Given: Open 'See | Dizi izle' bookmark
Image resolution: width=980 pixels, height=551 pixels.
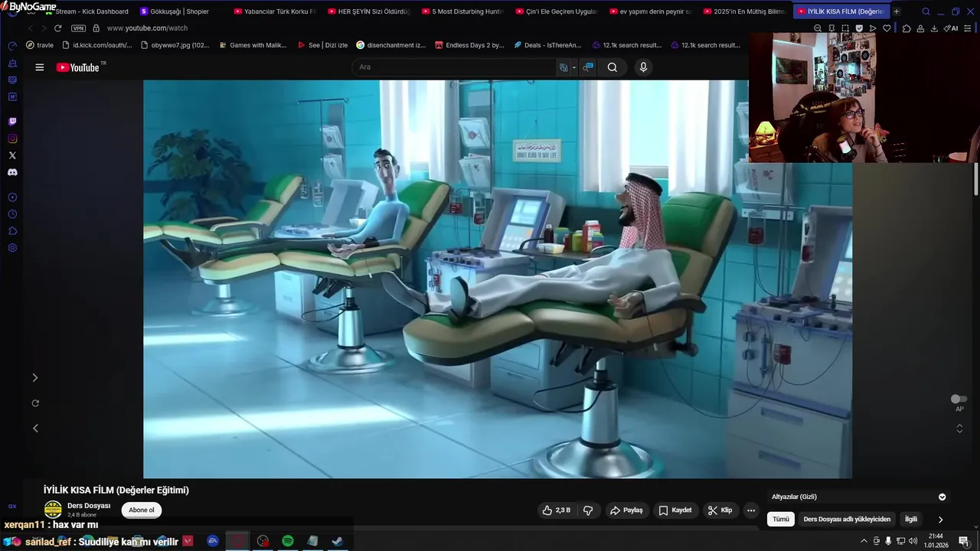Looking at the screenshot, I should [x=322, y=45].
